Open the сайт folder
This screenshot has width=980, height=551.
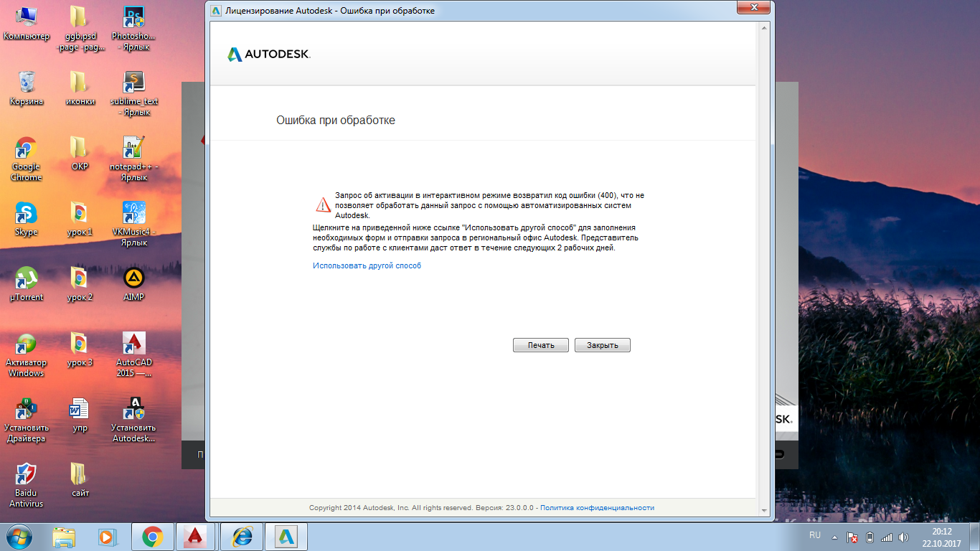[x=80, y=480]
